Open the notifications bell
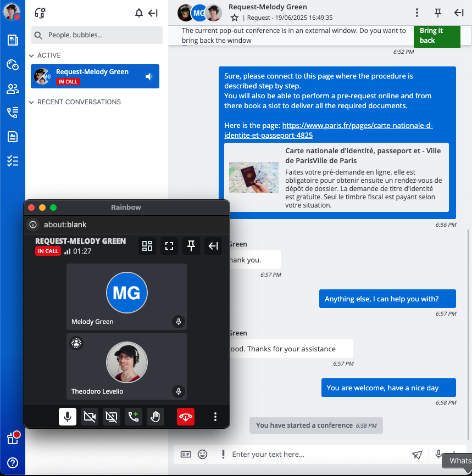This screenshot has width=472, height=476. (x=139, y=13)
